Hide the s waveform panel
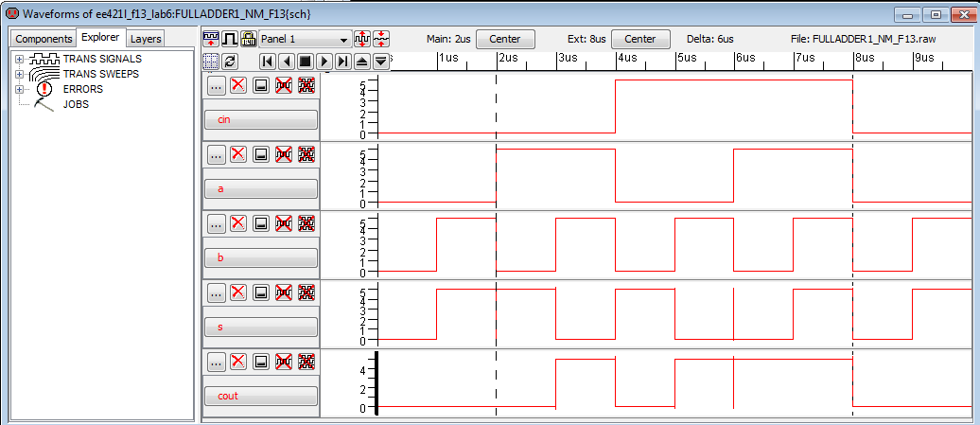 (x=261, y=292)
